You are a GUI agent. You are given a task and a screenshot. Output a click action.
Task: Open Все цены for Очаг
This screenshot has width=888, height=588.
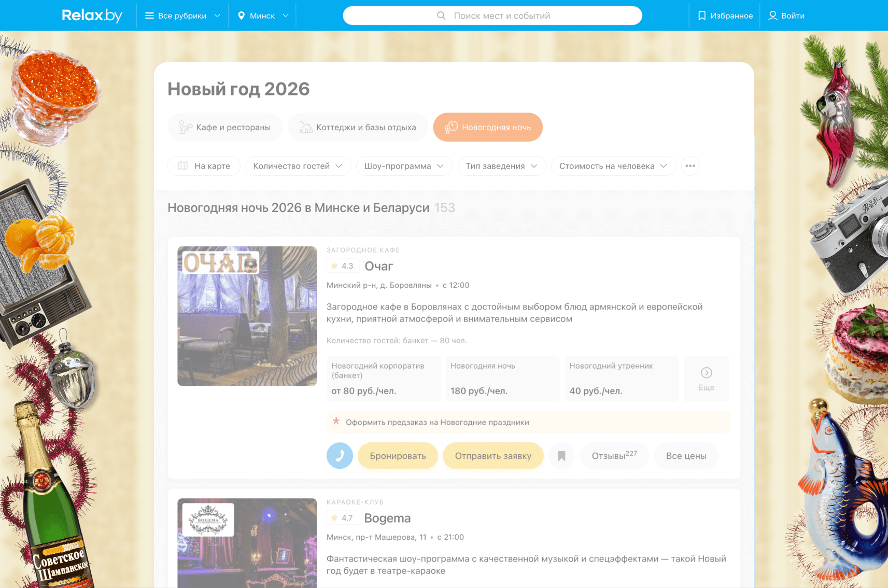686,456
